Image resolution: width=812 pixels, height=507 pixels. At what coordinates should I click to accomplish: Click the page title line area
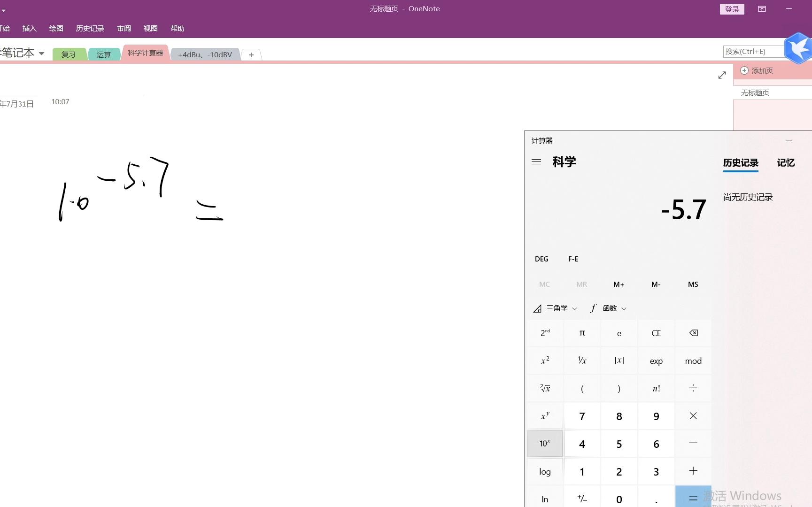(x=72, y=89)
